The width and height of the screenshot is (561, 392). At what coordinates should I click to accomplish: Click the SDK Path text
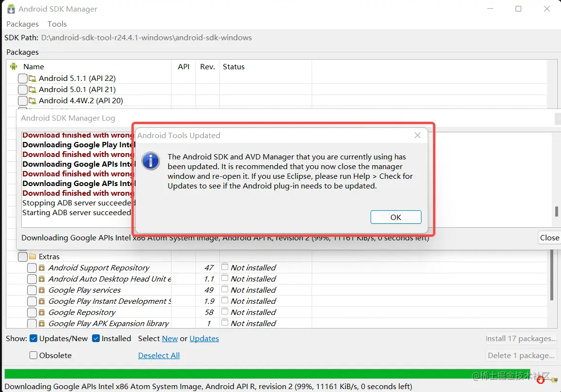[x=146, y=38]
